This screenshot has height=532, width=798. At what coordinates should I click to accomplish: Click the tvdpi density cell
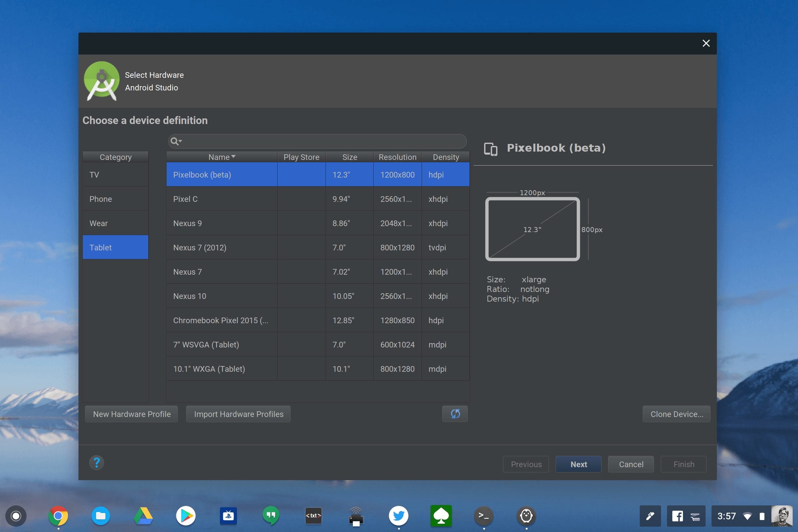pos(446,247)
